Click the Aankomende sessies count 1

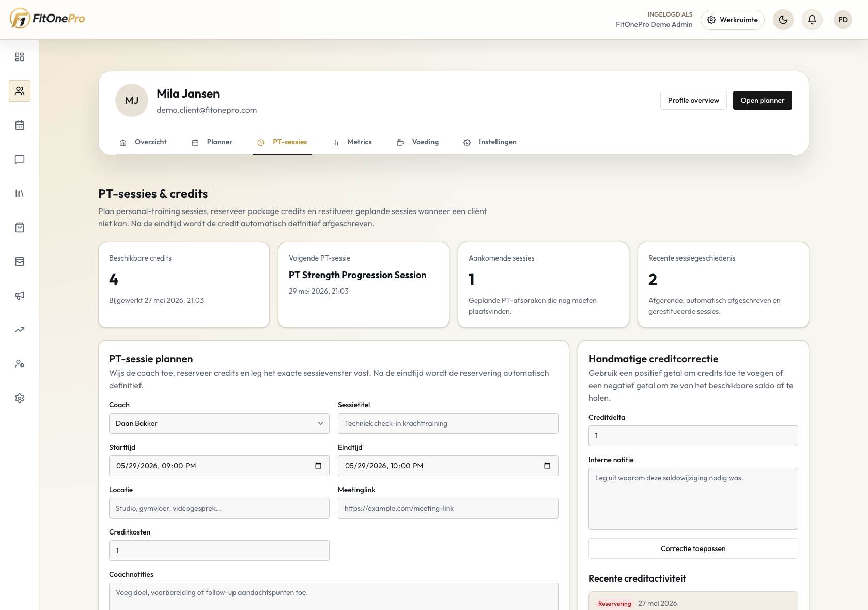pos(472,280)
